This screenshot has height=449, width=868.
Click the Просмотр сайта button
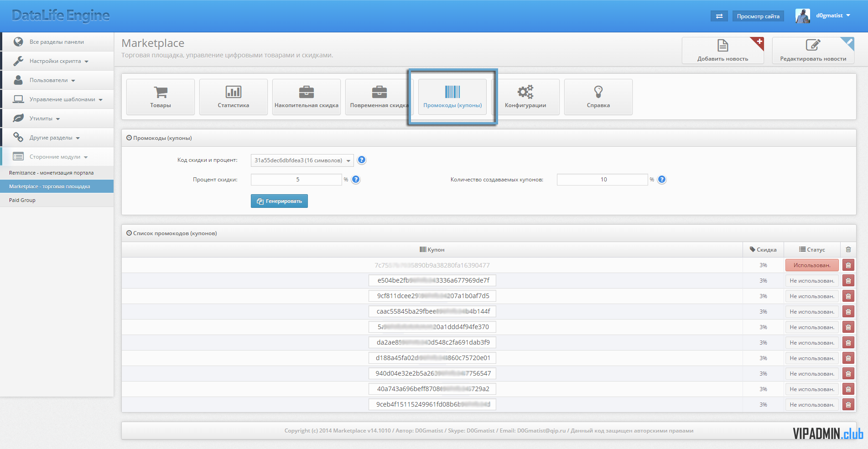pyautogui.click(x=758, y=16)
